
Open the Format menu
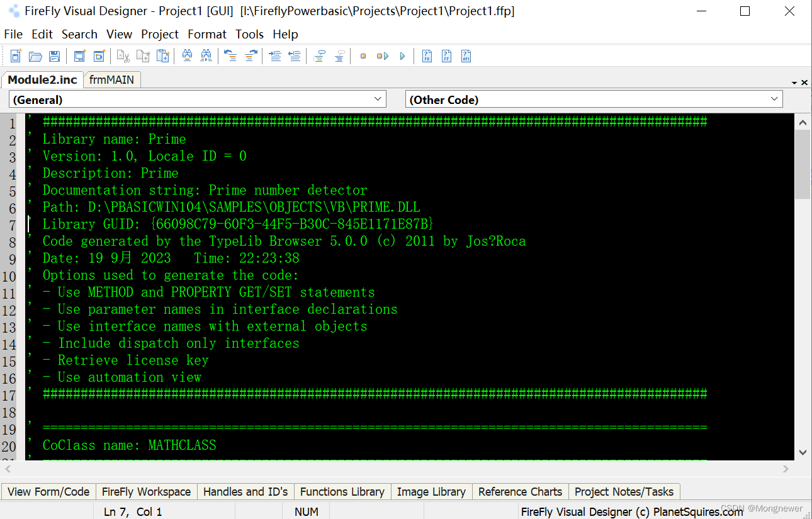pyautogui.click(x=206, y=34)
